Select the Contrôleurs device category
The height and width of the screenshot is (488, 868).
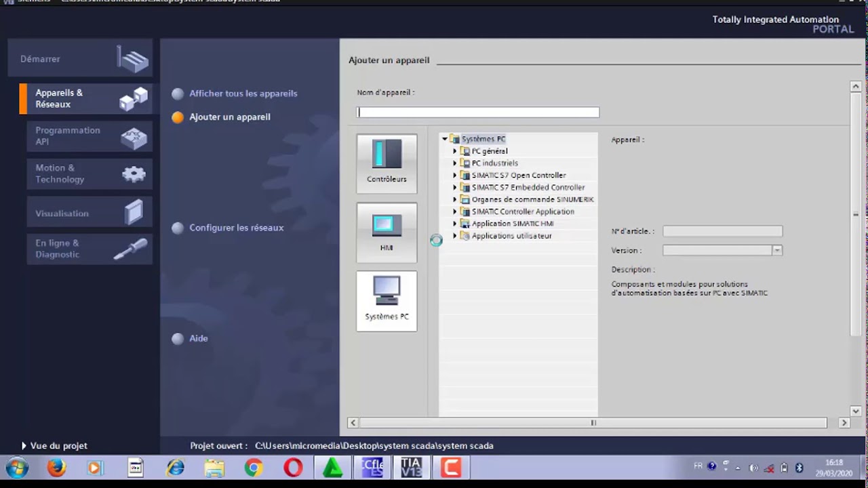[387, 163]
